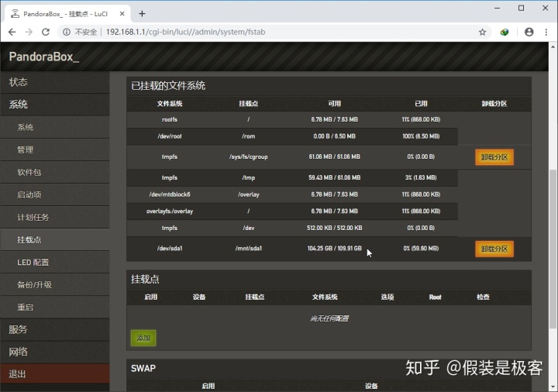Screen dimensions: 558x392
Task: Open the 管理 submenu item
Action: pyautogui.click(x=55, y=150)
